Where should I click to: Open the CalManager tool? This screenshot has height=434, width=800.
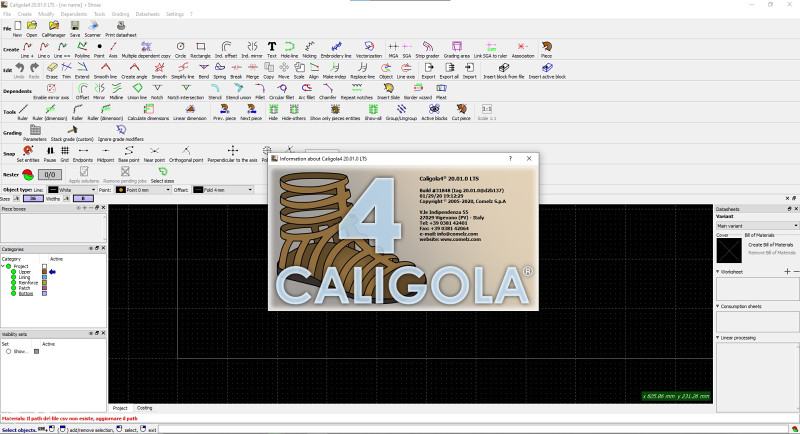click(54, 29)
